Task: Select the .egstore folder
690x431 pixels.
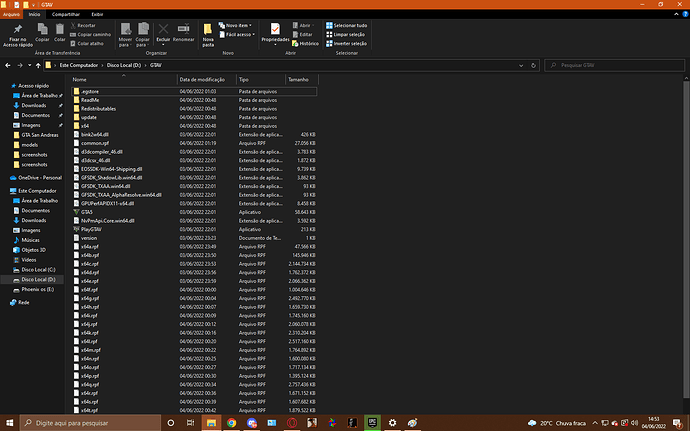Action: [x=194, y=92]
